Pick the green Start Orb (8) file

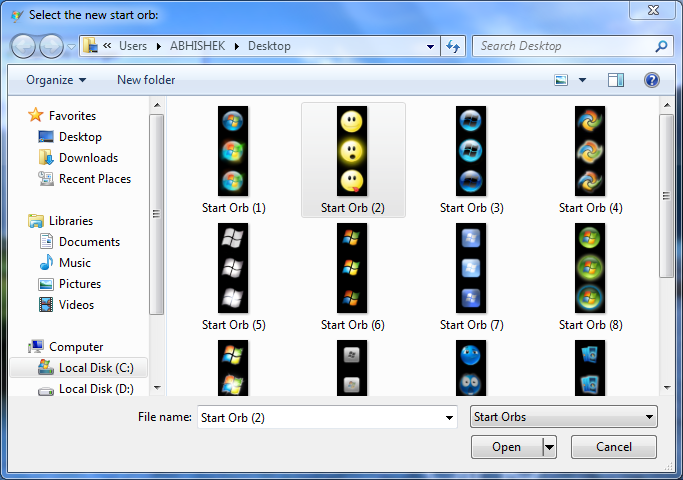click(590, 268)
